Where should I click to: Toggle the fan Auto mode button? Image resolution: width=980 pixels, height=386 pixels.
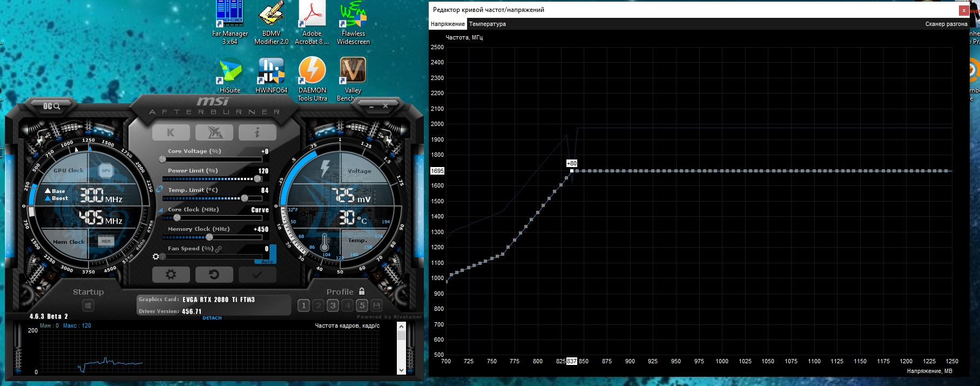pos(267,262)
